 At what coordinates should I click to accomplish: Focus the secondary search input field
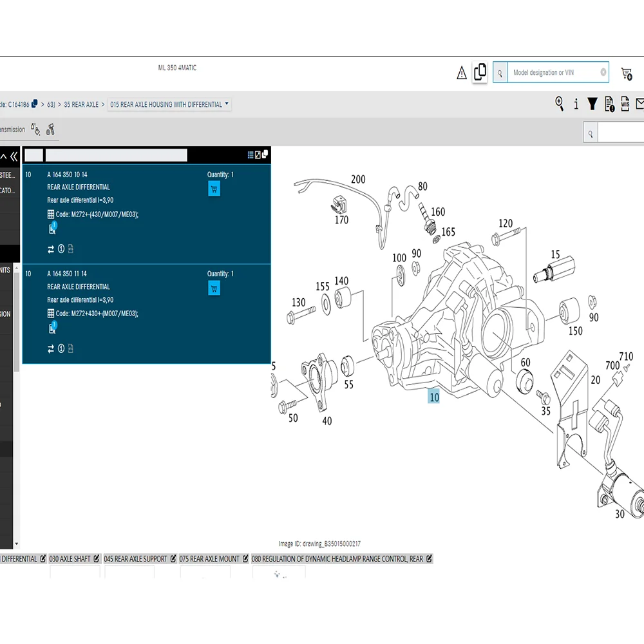(x=621, y=133)
